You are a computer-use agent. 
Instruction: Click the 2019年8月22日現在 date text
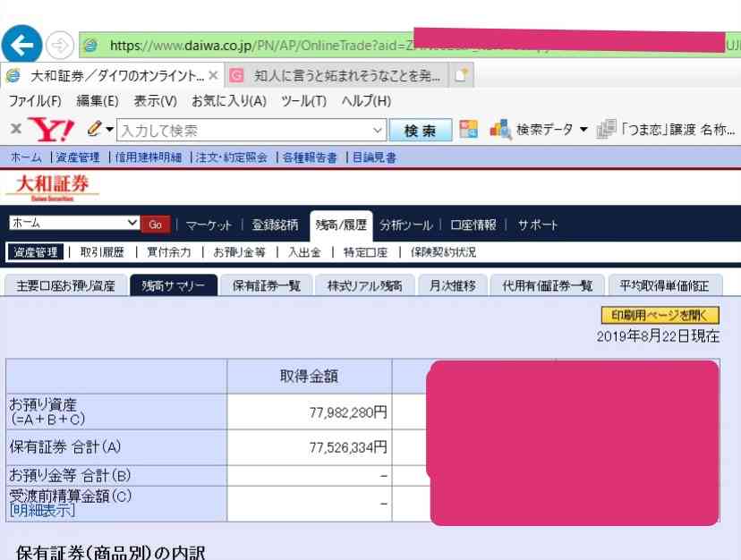[x=658, y=336]
